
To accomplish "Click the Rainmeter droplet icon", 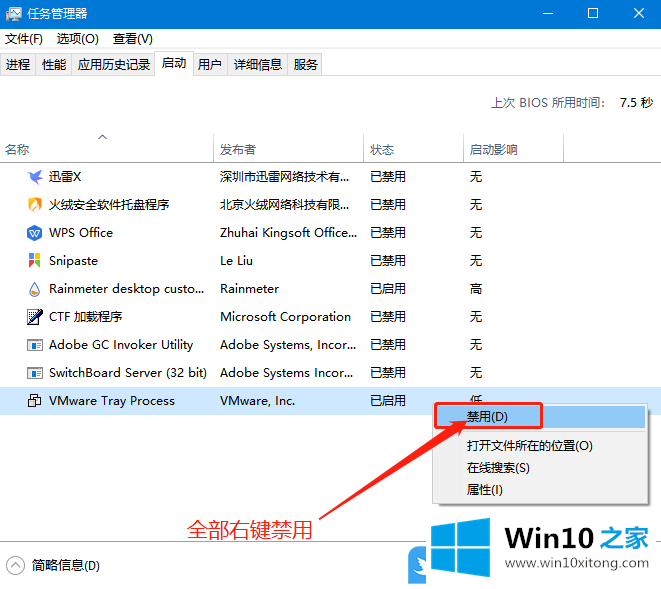I will [35, 289].
